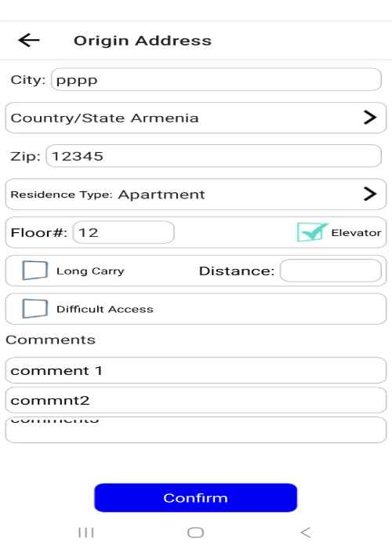Image resolution: width=392 pixels, height=549 pixels.
Task: Focus the City input field
Action: tap(216, 80)
